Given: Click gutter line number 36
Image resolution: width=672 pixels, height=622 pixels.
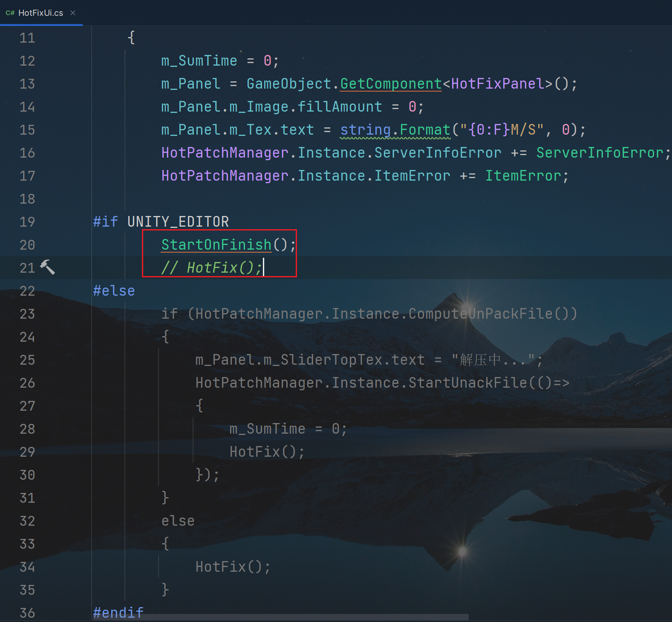Looking at the screenshot, I should click(x=27, y=613).
